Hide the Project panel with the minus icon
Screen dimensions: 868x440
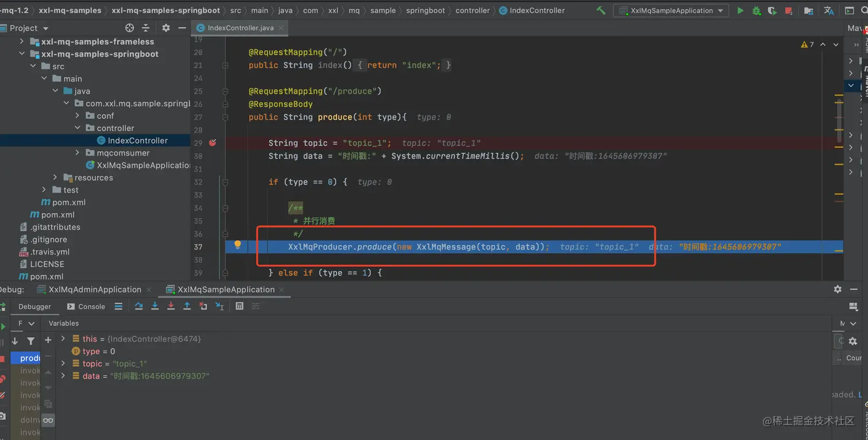point(182,28)
